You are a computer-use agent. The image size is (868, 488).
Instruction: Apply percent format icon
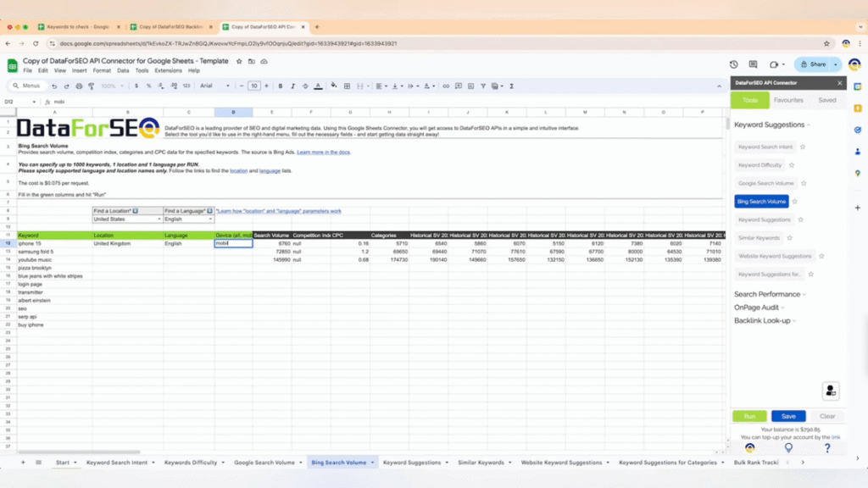[148, 86]
